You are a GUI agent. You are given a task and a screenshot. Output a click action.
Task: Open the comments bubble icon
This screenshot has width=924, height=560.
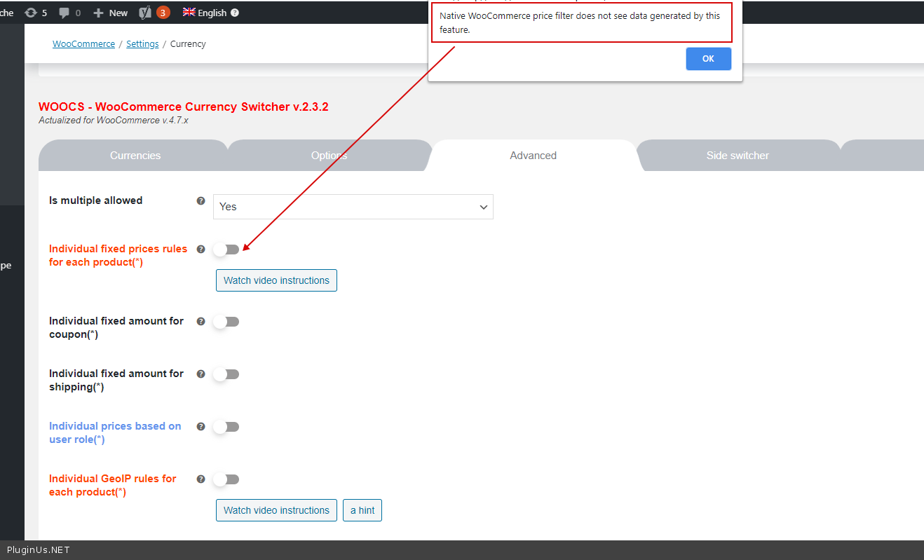64,13
